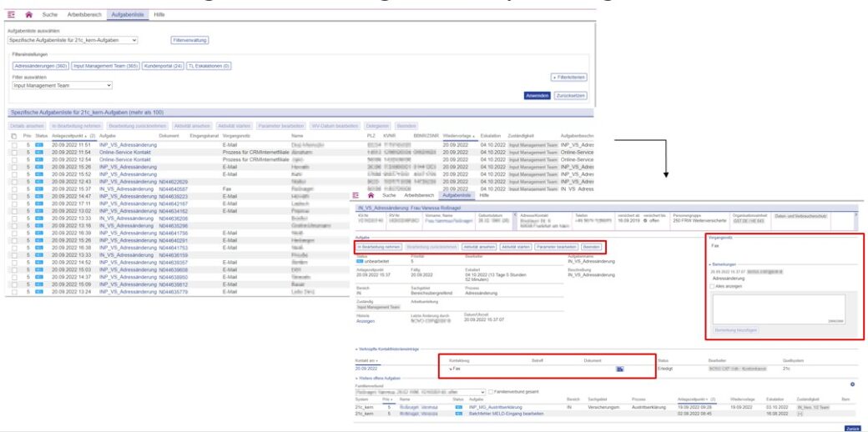Switch to the Aufgabenliste tab in the task list window
The width and height of the screenshot is (868, 432).
pyautogui.click(x=128, y=15)
